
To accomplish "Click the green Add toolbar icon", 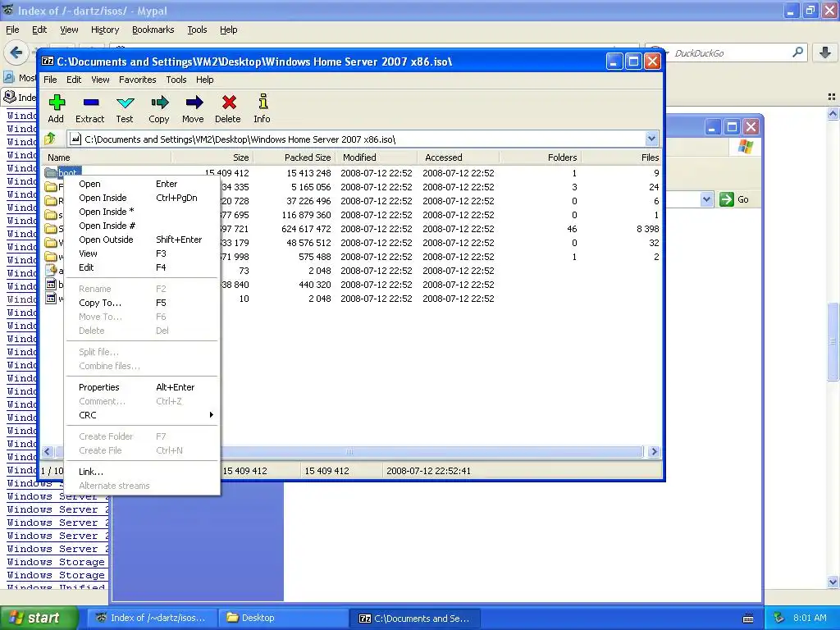I will pyautogui.click(x=57, y=102).
